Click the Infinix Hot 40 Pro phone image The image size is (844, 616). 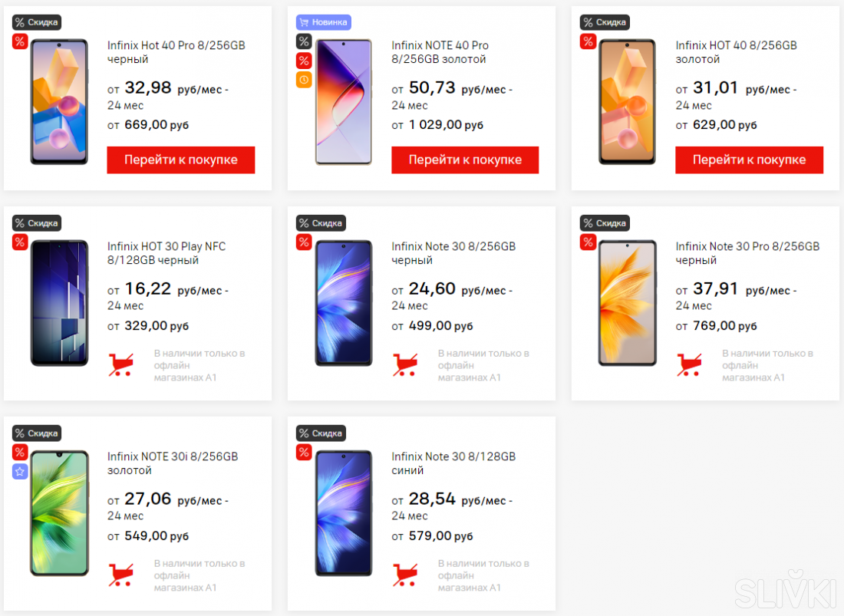tap(59, 101)
